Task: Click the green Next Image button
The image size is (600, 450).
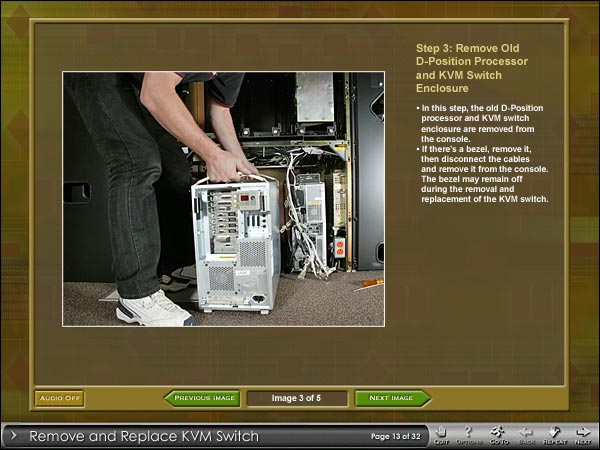Action: coord(392,398)
